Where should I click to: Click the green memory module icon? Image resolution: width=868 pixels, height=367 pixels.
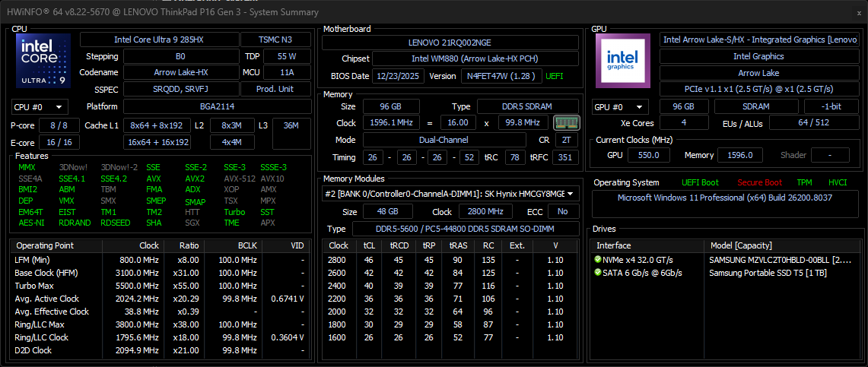[x=565, y=122]
